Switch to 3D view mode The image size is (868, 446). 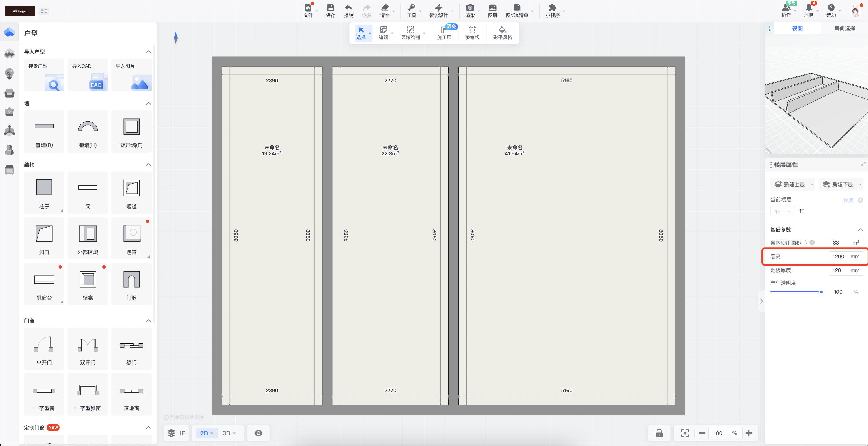coord(229,433)
